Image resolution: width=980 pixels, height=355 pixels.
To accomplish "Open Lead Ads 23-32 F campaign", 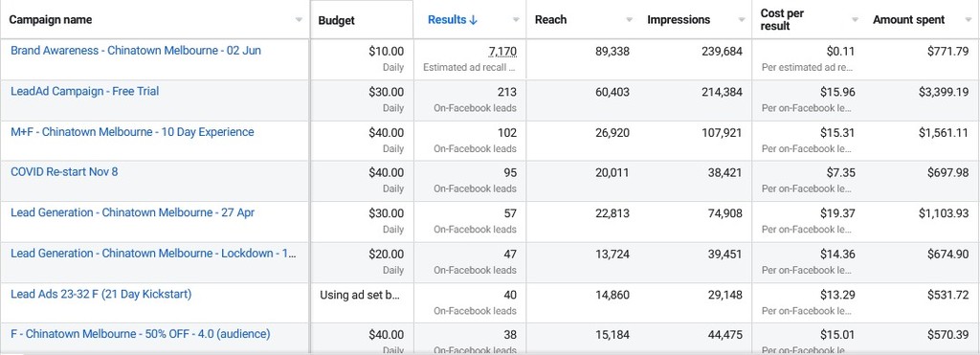I will 100,294.
